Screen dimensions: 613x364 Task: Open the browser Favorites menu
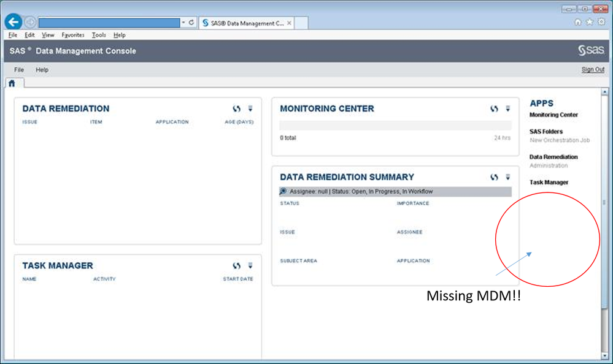73,35
